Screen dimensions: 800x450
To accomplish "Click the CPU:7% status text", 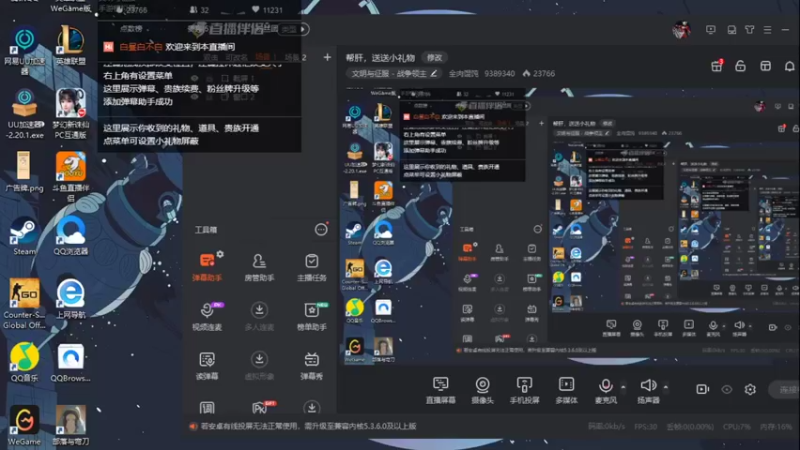I will 737,427.
